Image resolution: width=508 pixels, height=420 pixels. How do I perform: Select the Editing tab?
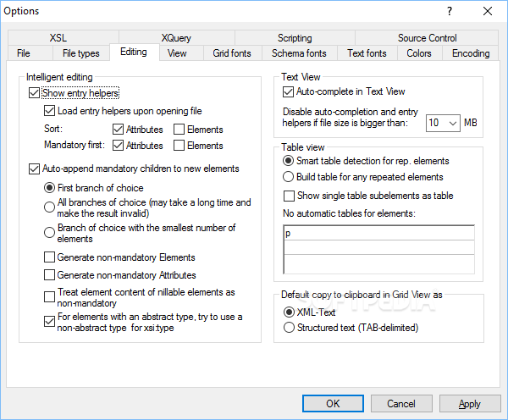tap(134, 52)
